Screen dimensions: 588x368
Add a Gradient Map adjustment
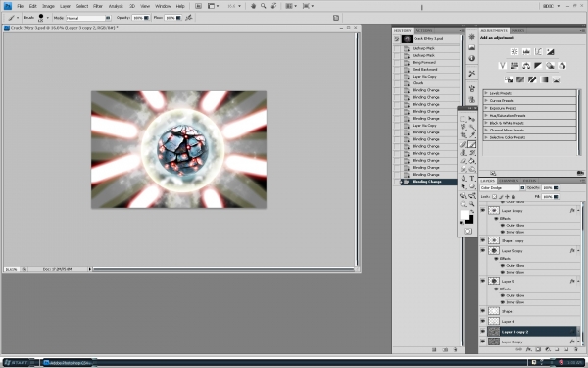pos(544,79)
